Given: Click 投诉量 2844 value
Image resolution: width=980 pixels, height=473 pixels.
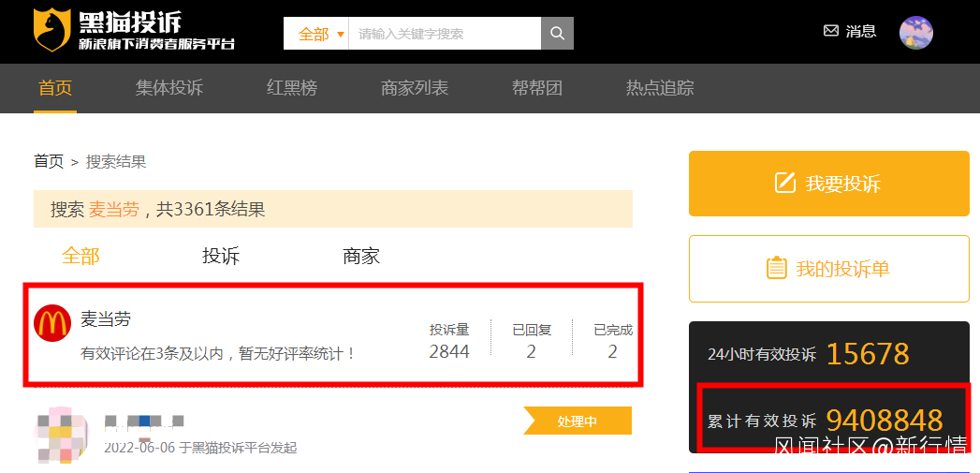Looking at the screenshot, I should 449,351.
